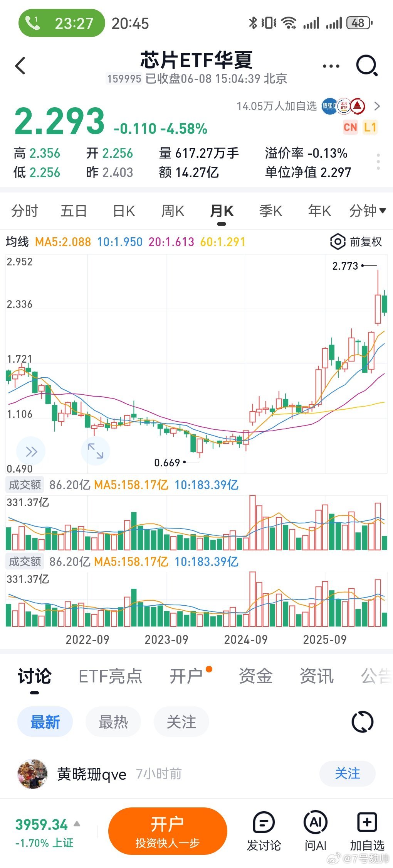Screen dimensions: 393x868
Task: Follow 黄晓珊qve with 关注 button
Action: [x=348, y=773]
